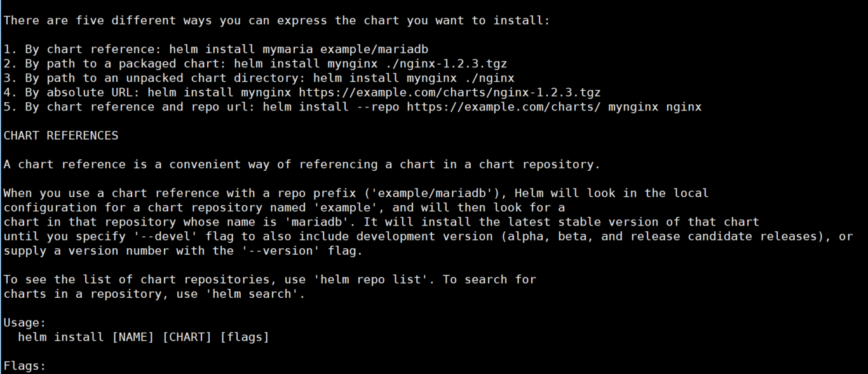This screenshot has height=374, width=868.
Task: Click the line 'There are five different ways'
Action: click(x=277, y=20)
